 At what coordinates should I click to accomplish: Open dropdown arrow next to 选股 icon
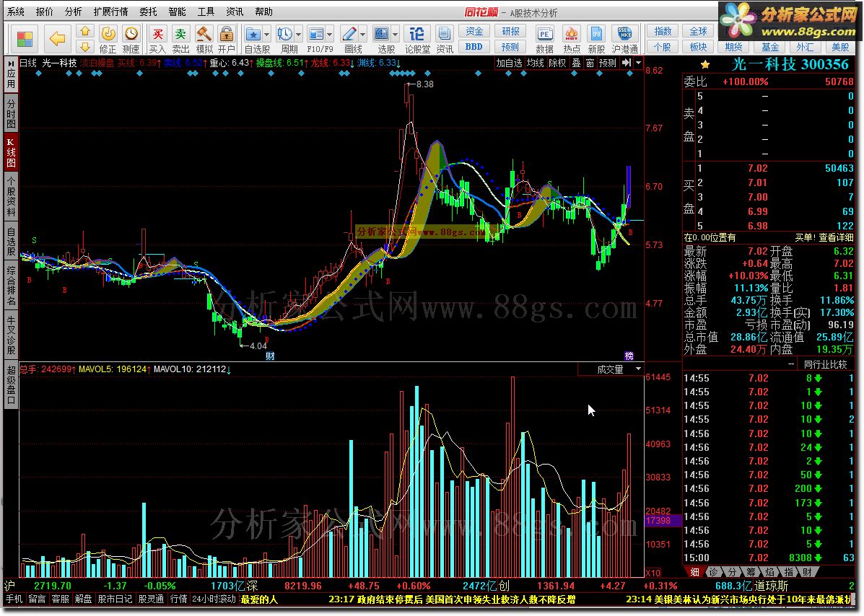coord(395,35)
